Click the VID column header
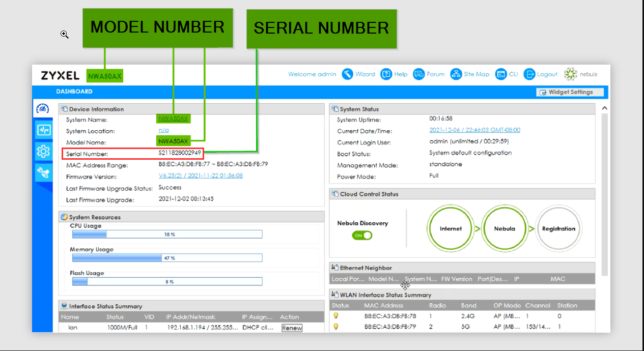644x351 pixels. [149, 317]
